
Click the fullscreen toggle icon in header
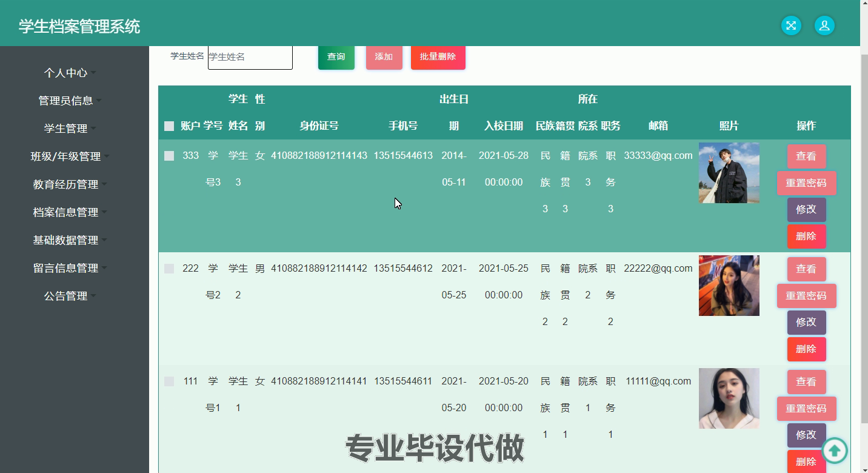(791, 25)
